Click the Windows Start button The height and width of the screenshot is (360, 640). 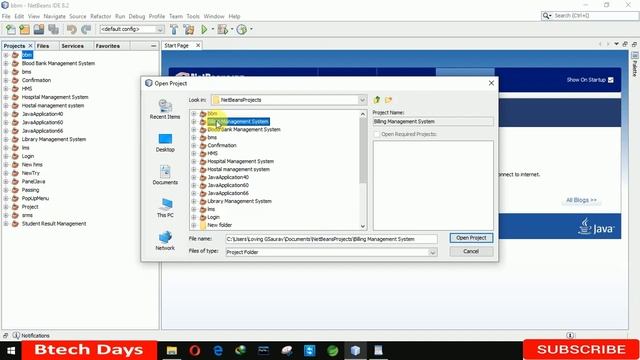pos(11,351)
